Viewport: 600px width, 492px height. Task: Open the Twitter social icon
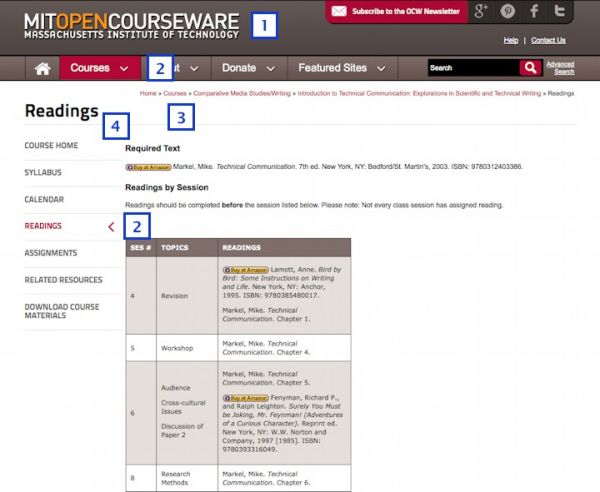(x=560, y=12)
